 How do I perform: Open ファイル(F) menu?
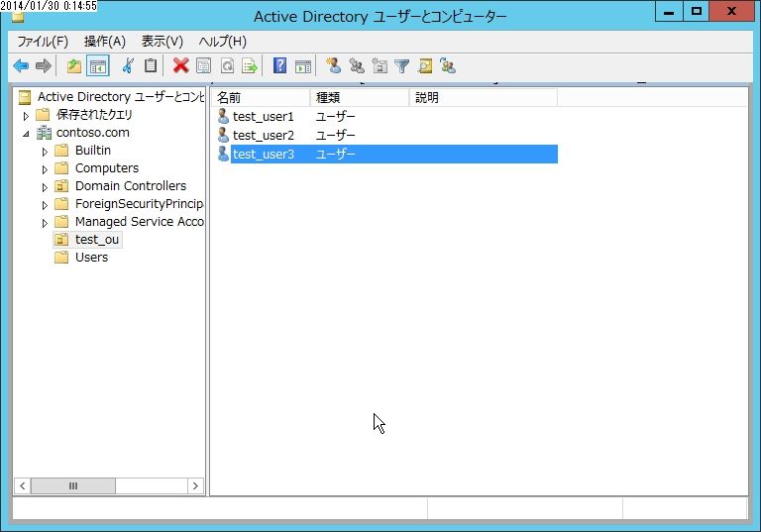43,42
